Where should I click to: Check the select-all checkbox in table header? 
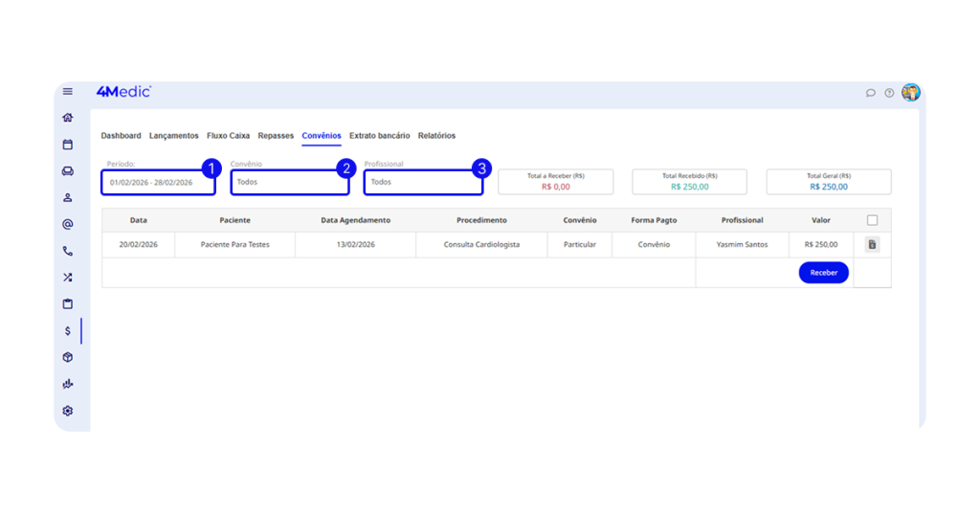click(x=872, y=220)
